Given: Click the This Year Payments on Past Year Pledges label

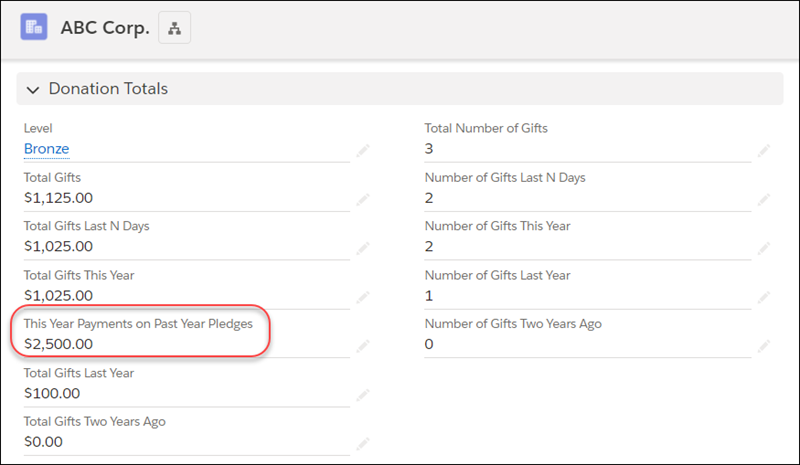Looking at the screenshot, I should click(x=138, y=324).
